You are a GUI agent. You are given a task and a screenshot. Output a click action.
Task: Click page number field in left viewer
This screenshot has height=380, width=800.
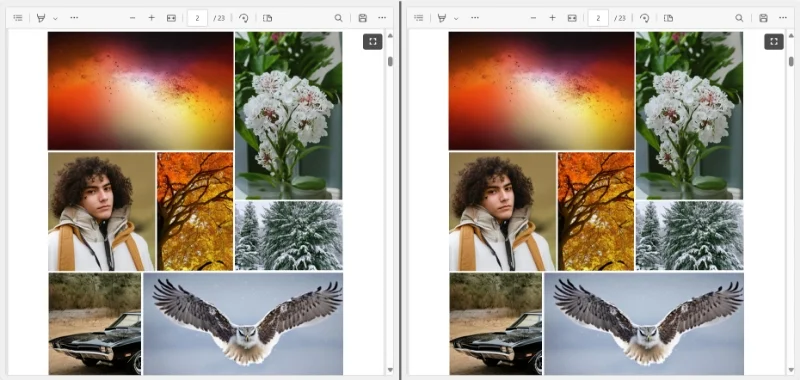click(197, 18)
